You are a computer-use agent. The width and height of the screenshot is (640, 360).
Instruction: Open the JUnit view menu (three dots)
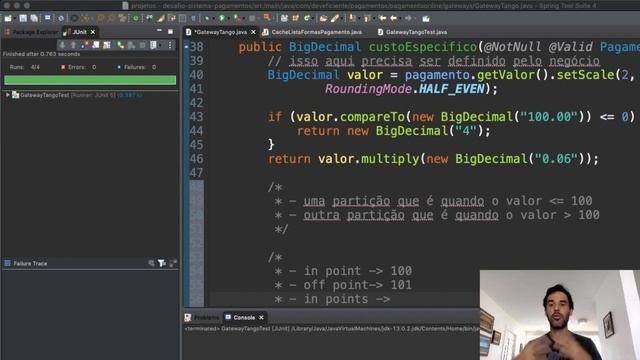[170, 45]
